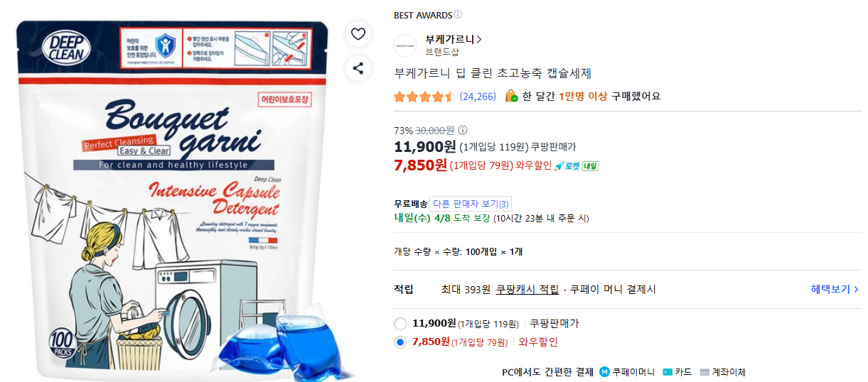Select the 7,850원 와우할인 radio option

[400, 342]
